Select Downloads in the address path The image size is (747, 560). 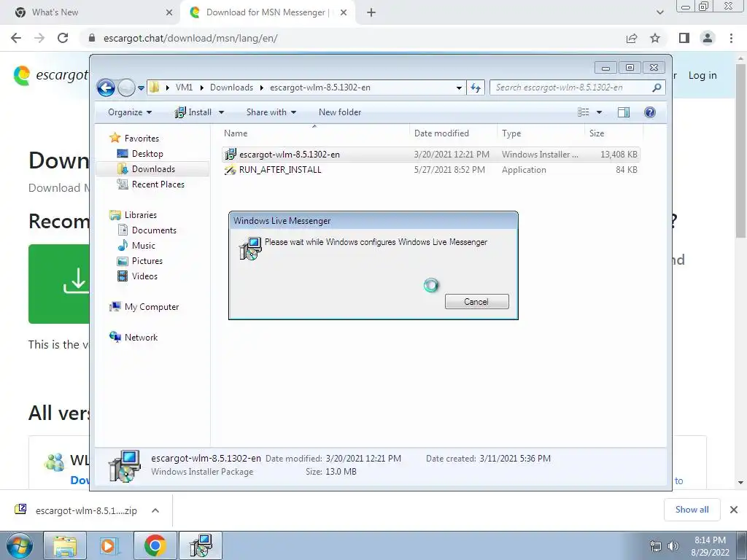(x=231, y=87)
